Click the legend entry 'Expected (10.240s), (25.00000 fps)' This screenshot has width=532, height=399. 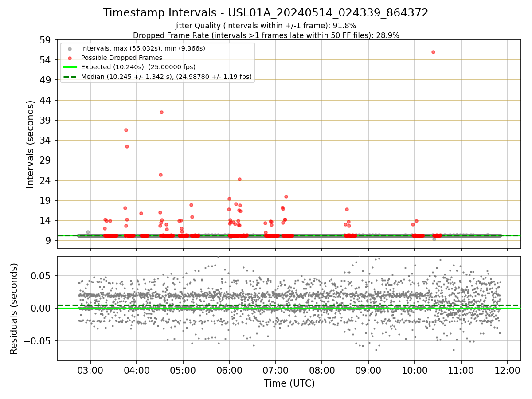(138, 67)
